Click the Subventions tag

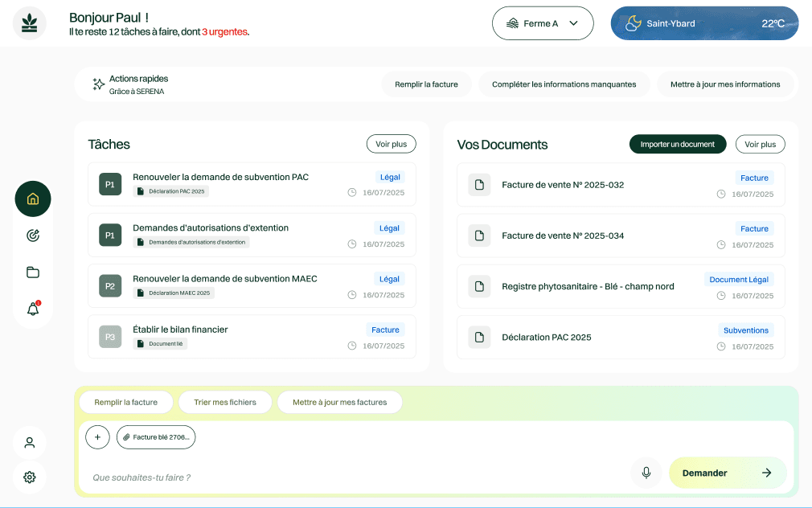point(746,330)
